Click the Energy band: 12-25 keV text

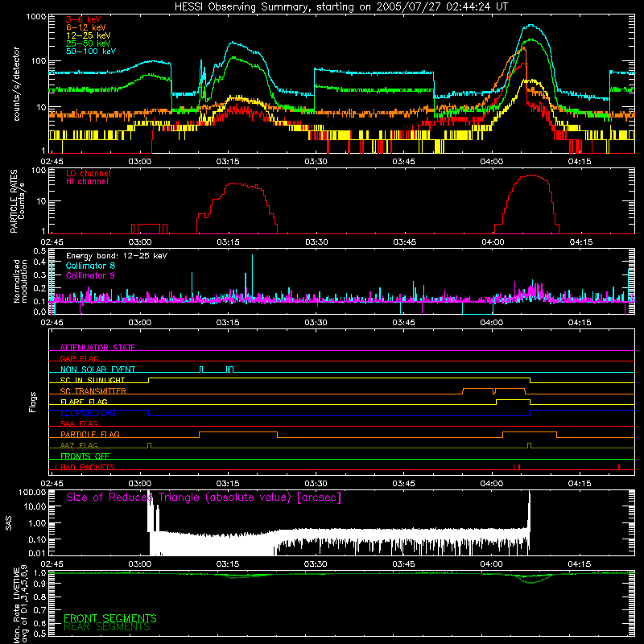(117, 256)
